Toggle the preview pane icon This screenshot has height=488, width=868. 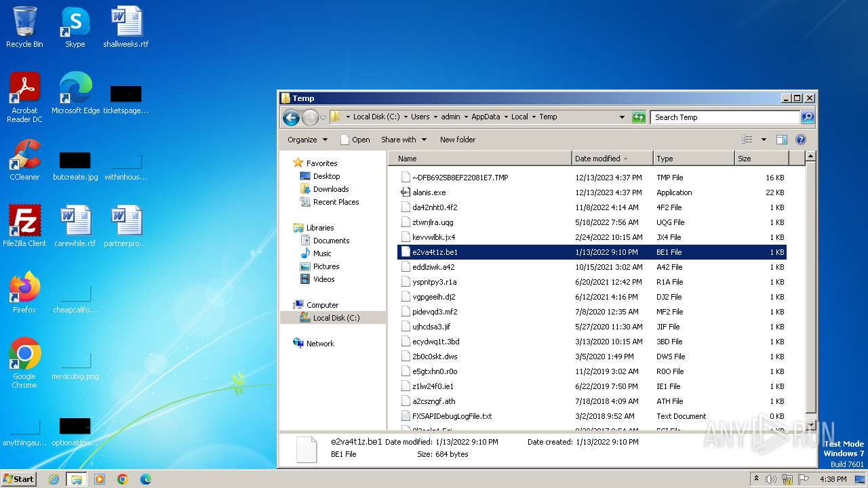point(781,140)
